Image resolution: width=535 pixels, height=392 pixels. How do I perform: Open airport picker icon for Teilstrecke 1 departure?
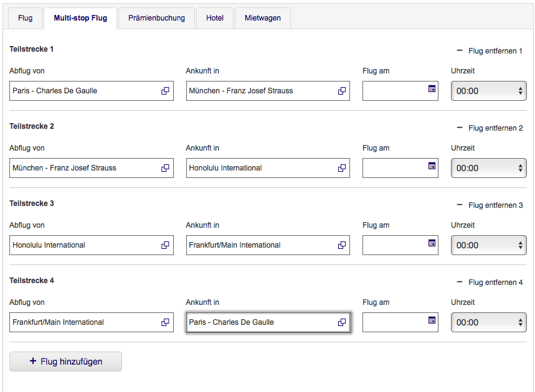[165, 91]
